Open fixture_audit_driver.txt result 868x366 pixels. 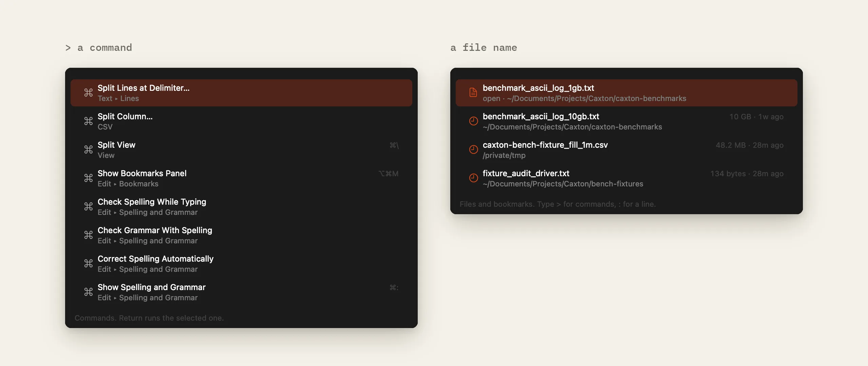tap(627, 178)
